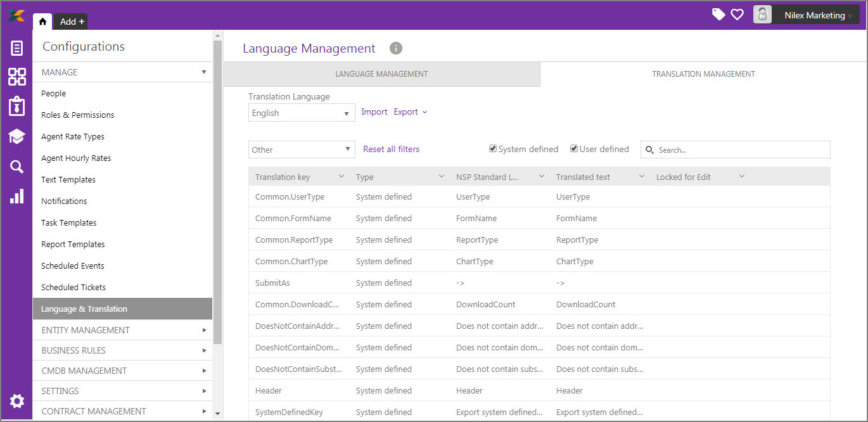Open the dashboard grid icon in sidebar
The width and height of the screenshot is (868, 422).
pyautogui.click(x=17, y=77)
